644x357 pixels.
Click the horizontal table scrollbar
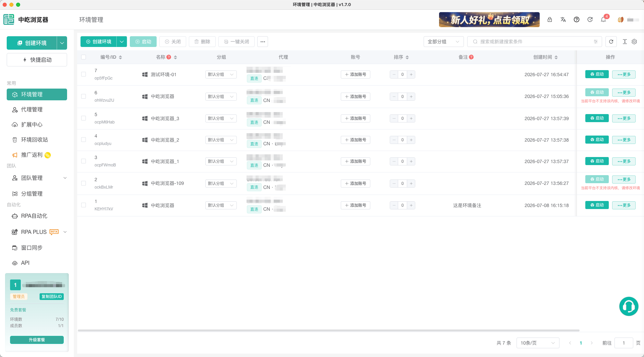[329, 330]
